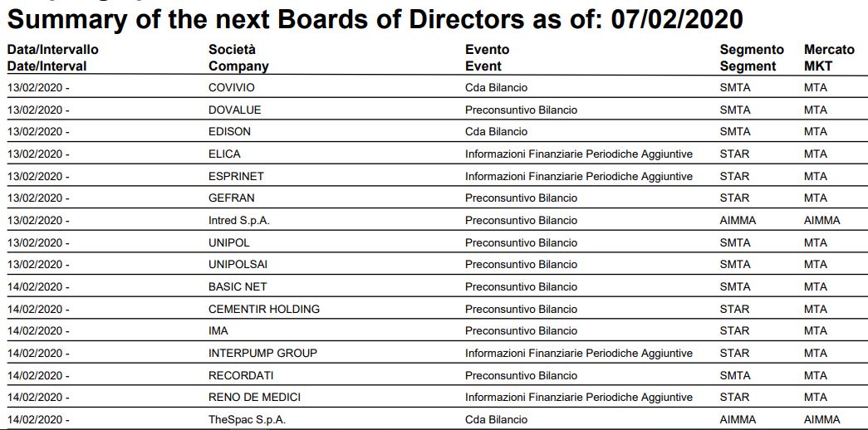Select the ELICA event description text

(x=578, y=154)
